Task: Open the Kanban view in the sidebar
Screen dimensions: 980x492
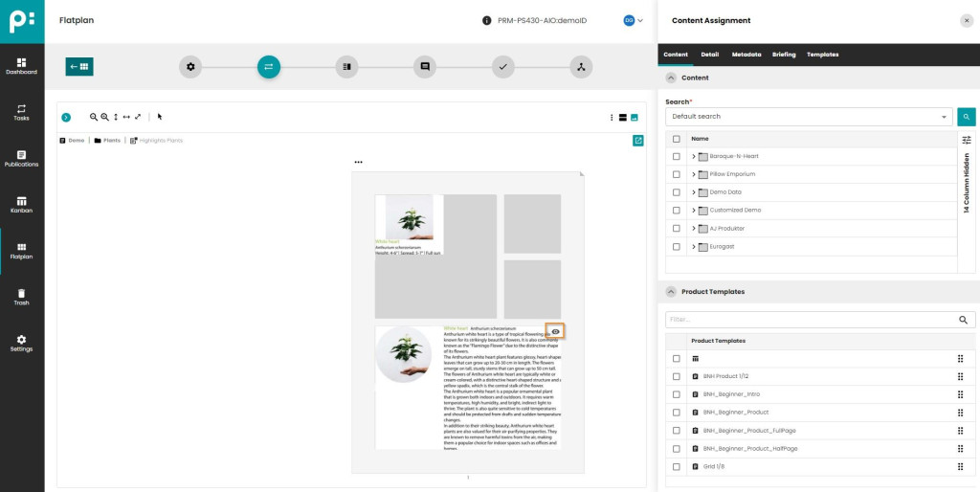Action: pyautogui.click(x=21, y=204)
